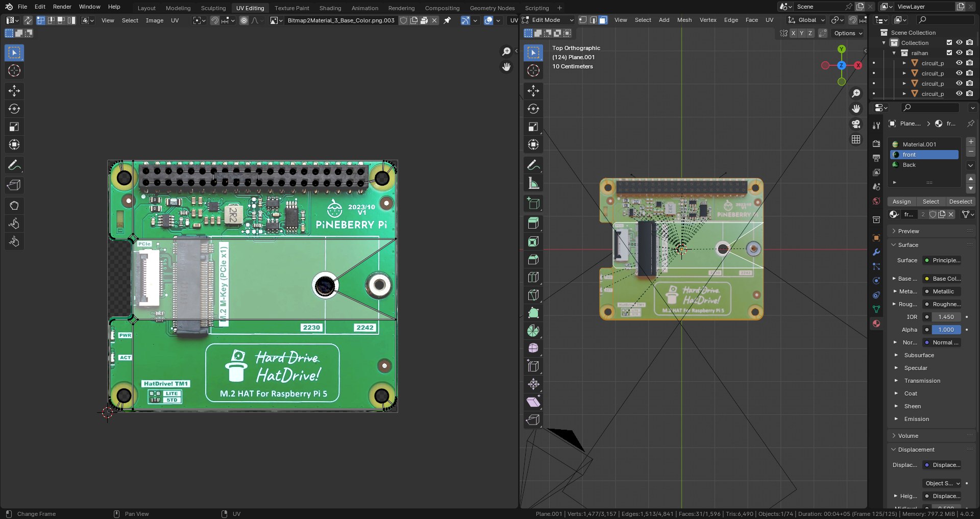The height and width of the screenshot is (519, 980).
Task: Uncheck the Collection exclude checkbox
Action: coord(949,42)
